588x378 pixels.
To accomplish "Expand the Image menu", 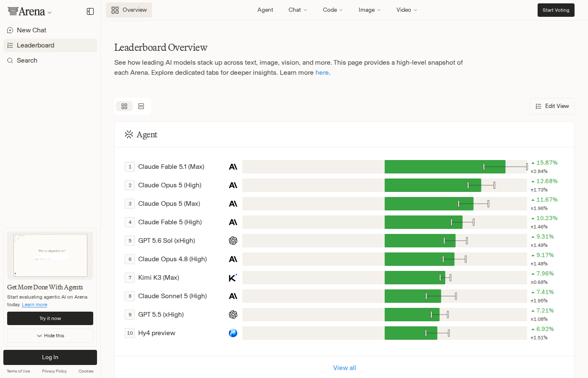I will coord(370,10).
